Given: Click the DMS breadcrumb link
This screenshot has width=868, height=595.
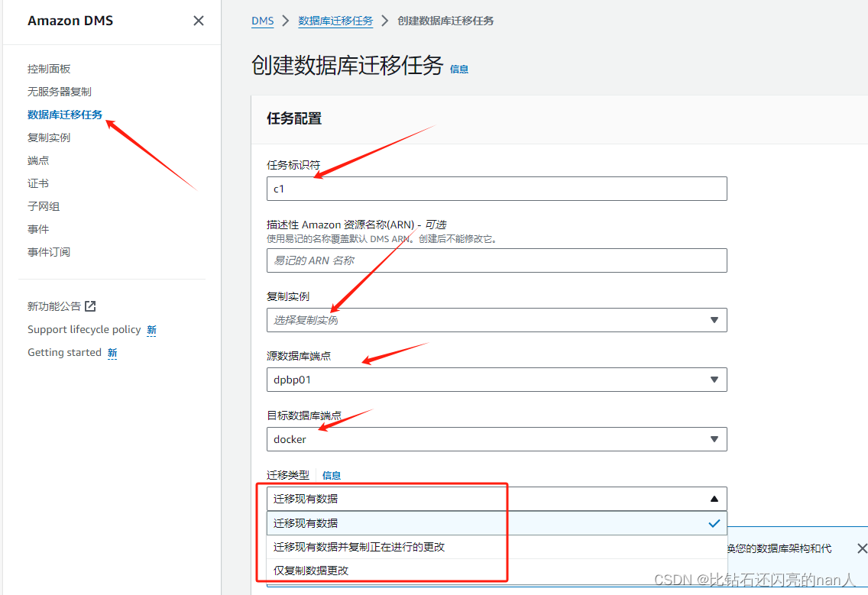Looking at the screenshot, I should coord(262,21).
